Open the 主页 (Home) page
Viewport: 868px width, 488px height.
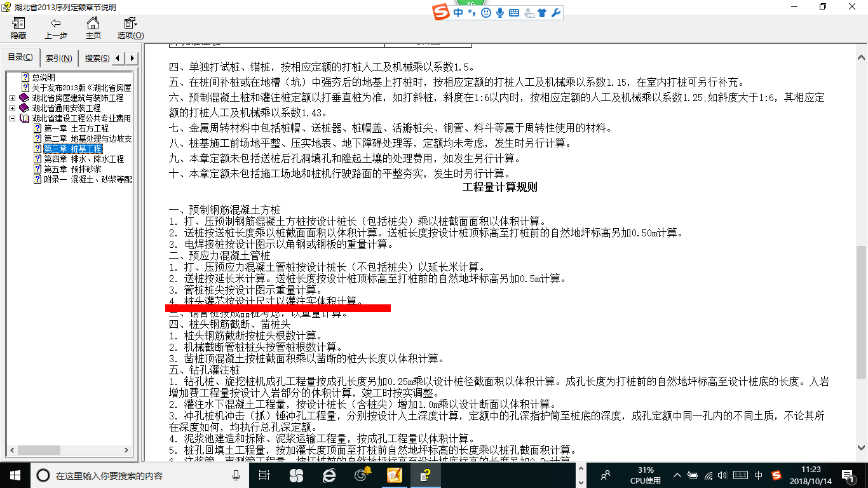tap(93, 29)
